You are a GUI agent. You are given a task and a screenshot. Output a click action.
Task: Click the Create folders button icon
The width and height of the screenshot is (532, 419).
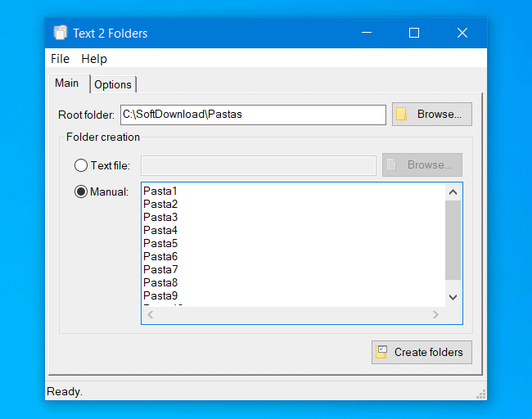pyautogui.click(x=381, y=353)
